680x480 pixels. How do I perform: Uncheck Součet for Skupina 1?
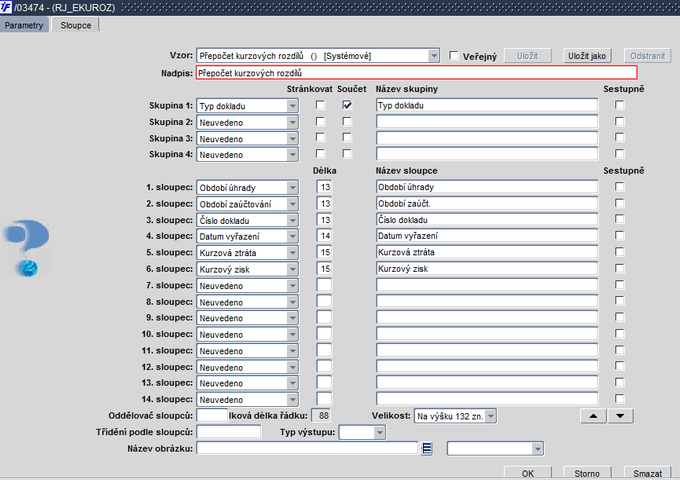347,105
